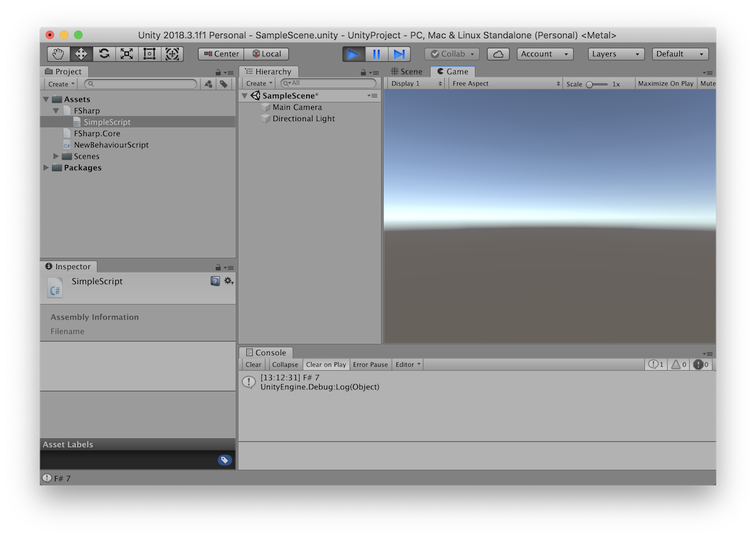Open the cloud services panel
The width and height of the screenshot is (756, 538).
498,54
